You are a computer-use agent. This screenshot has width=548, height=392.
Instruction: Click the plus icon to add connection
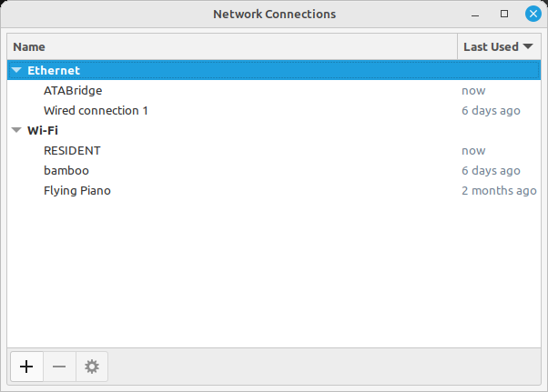[x=26, y=367]
